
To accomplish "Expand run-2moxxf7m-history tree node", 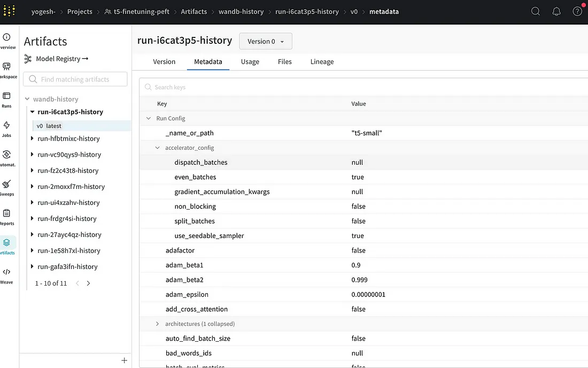I will [32, 187].
